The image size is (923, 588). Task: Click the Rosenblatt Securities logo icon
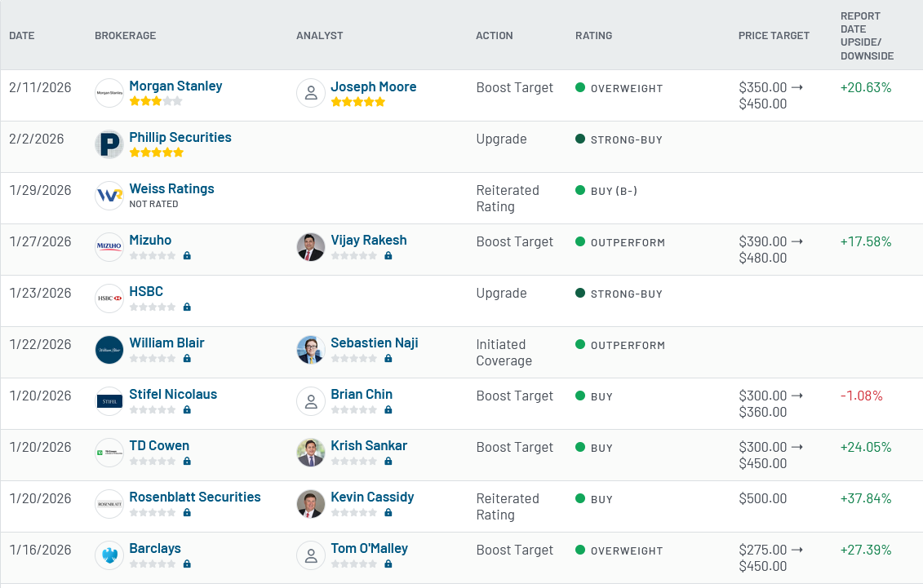[109, 504]
